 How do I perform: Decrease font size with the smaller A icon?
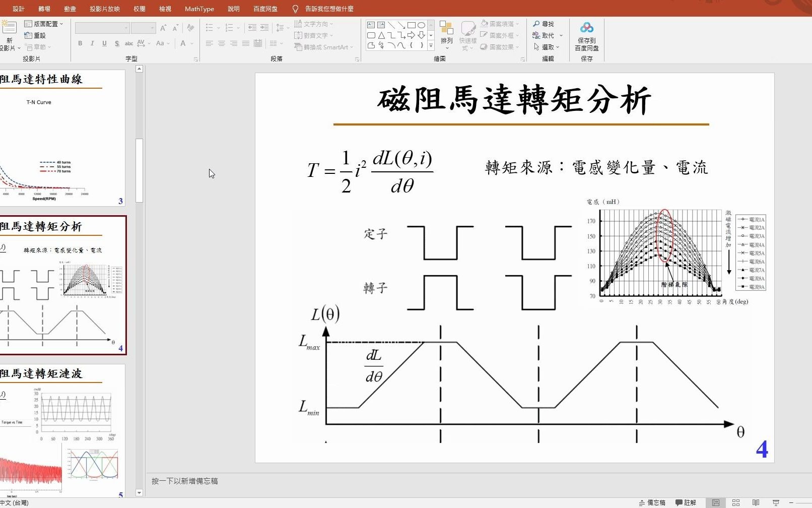pyautogui.click(x=175, y=28)
